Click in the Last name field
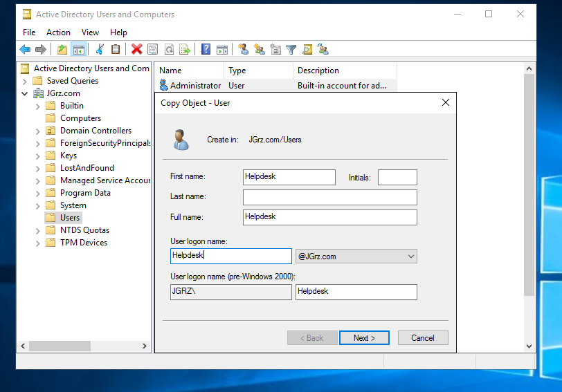The image size is (562, 392). [330, 197]
